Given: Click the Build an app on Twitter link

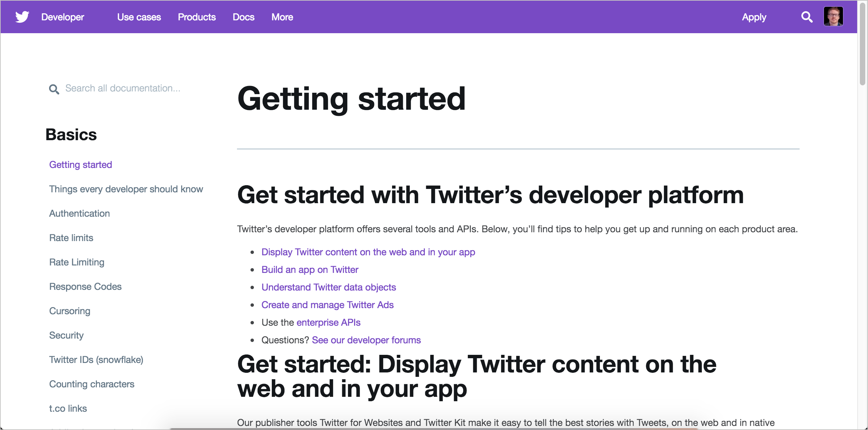Looking at the screenshot, I should (x=309, y=270).
